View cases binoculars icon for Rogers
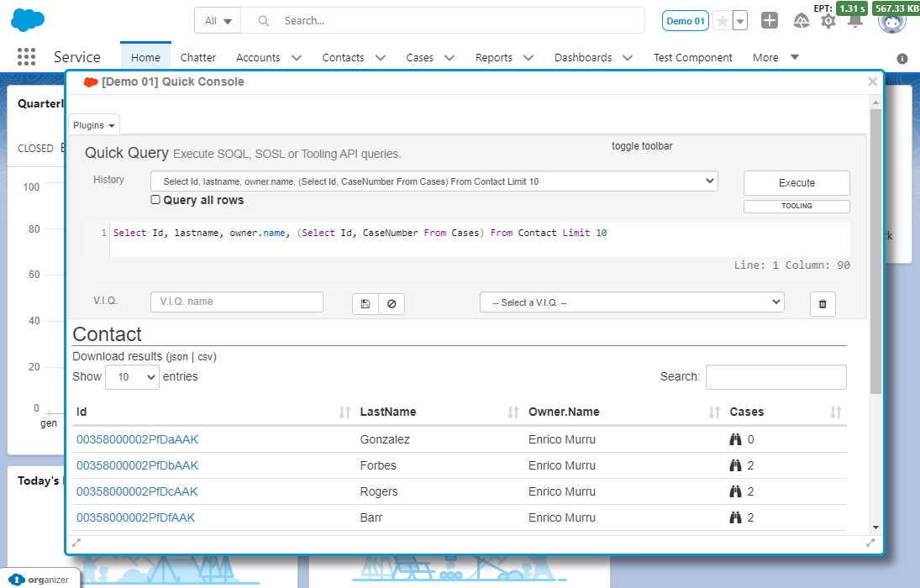 pos(735,491)
